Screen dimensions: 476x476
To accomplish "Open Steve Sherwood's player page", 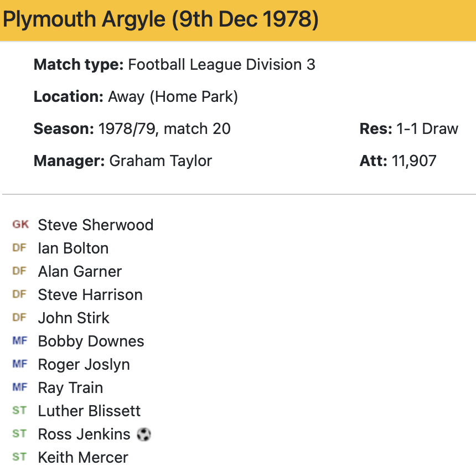I will [x=95, y=225].
